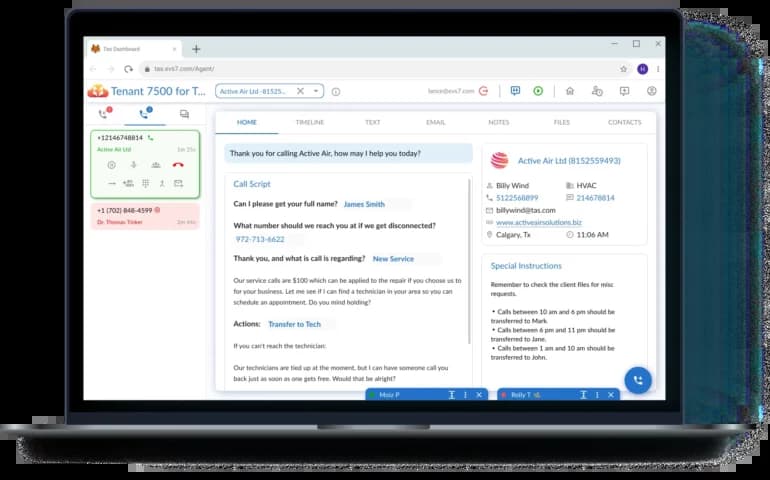Send to voicemail icon on call card

coord(178,183)
